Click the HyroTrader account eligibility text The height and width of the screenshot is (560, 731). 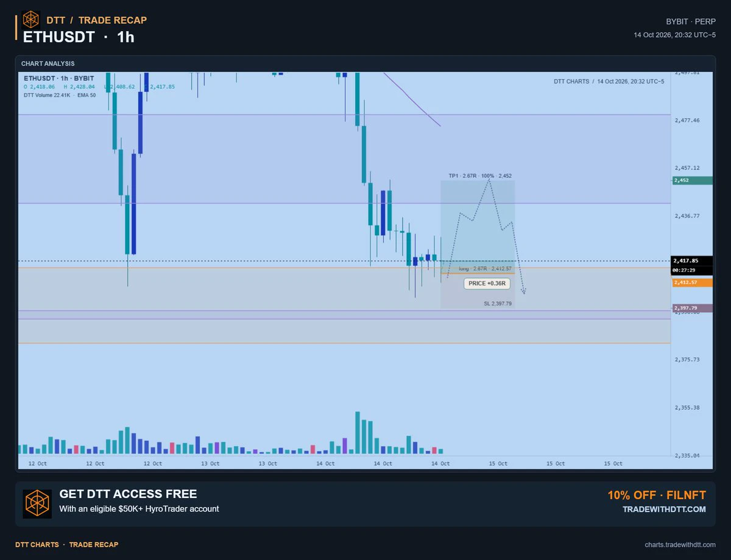[139, 509]
